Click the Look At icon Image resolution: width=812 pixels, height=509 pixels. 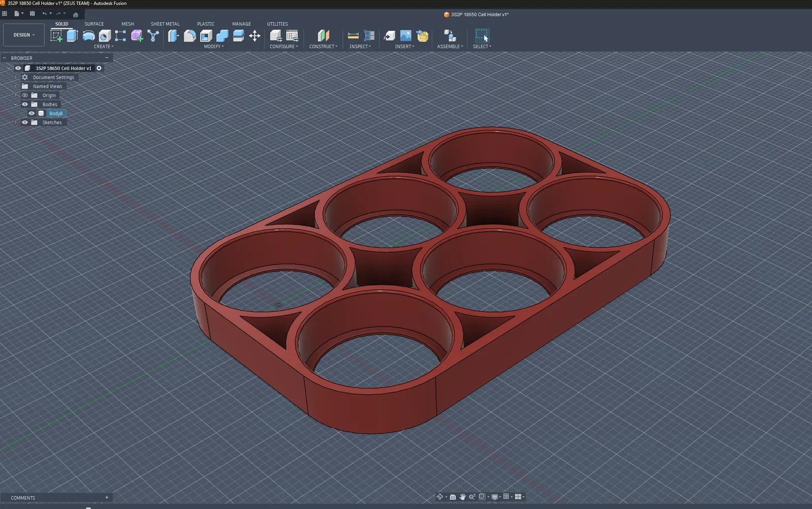click(x=453, y=497)
